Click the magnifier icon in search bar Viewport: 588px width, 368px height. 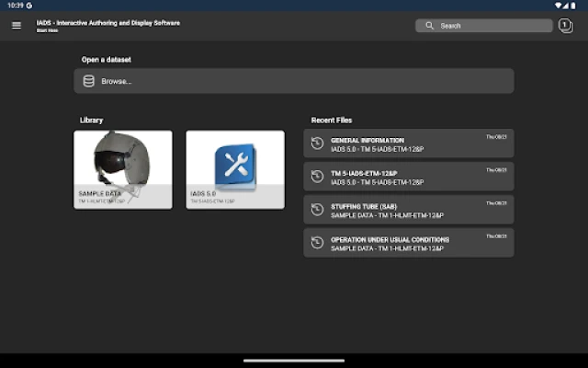coord(429,26)
